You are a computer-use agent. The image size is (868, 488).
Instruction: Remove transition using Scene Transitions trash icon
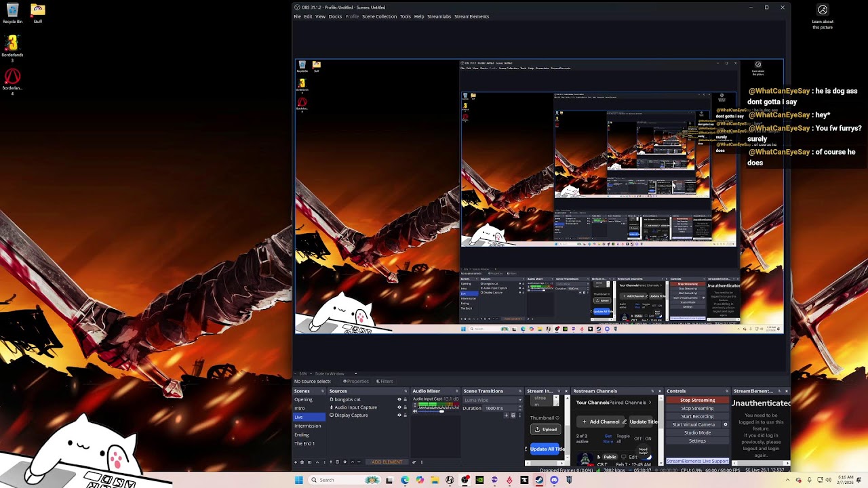pyautogui.click(x=513, y=415)
